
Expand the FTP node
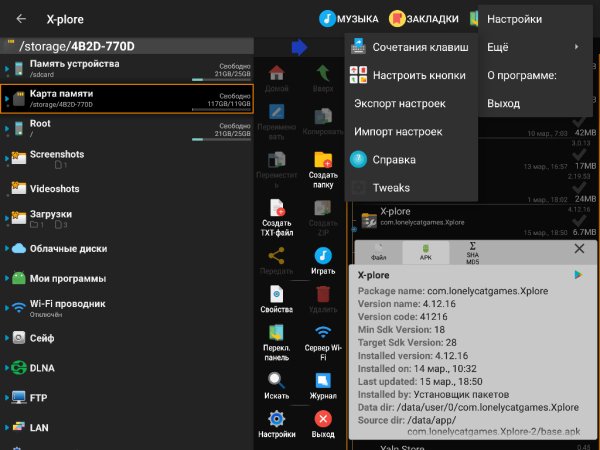click(x=7, y=398)
